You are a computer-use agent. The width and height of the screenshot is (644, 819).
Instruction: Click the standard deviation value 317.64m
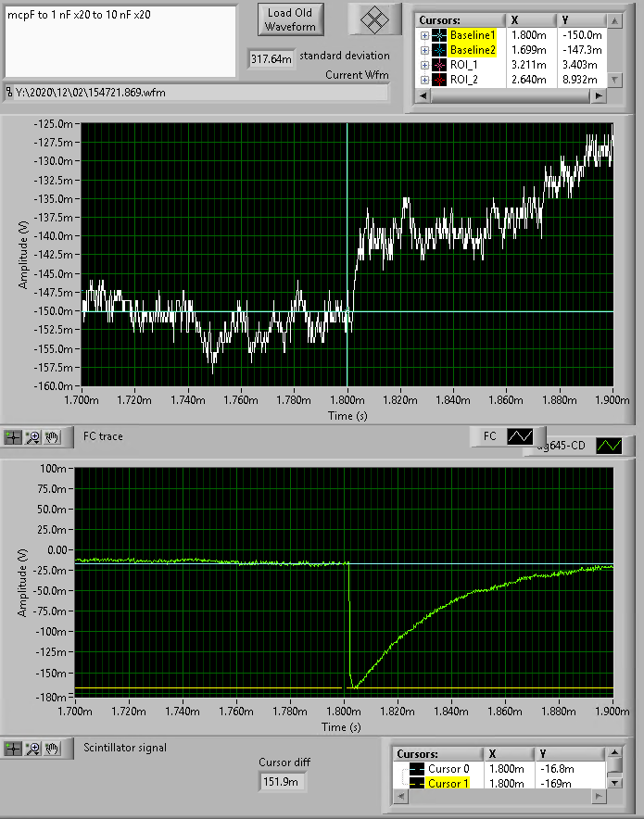[x=271, y=59]
